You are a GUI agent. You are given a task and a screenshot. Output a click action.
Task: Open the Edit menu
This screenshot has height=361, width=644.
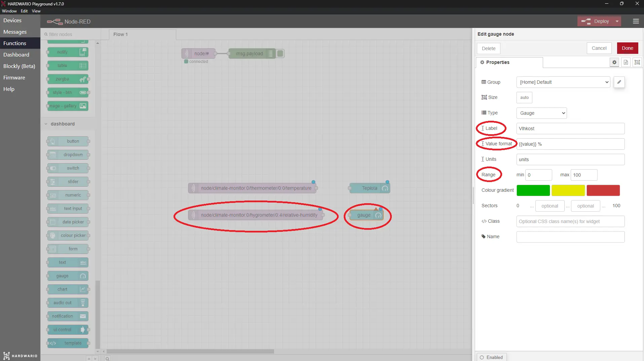[x=24, y=11]
